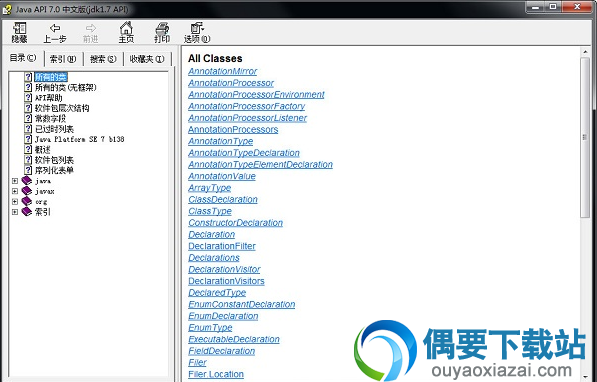Viewport: 597px width, 382px height.
Task: Open the DeclarationFilter link
Action: [222, 246]
